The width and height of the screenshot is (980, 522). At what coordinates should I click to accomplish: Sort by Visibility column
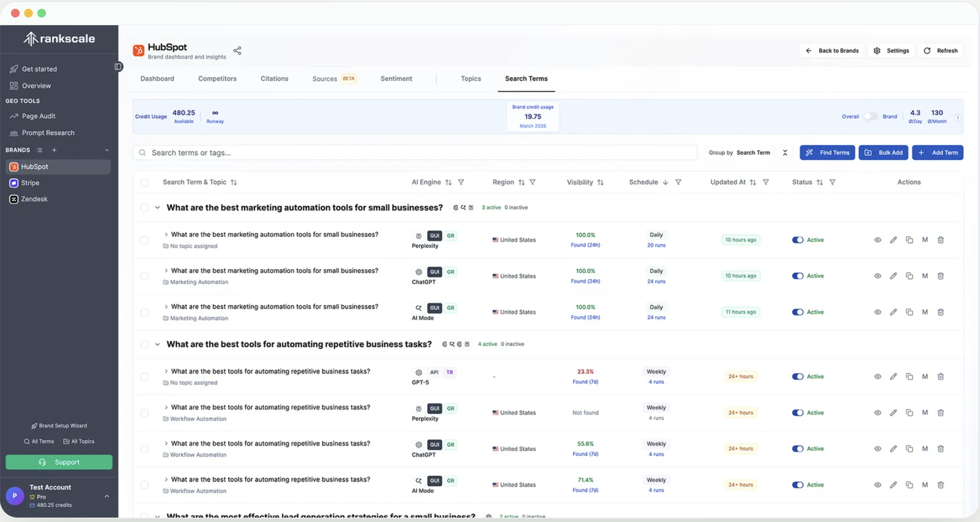(x=601, y=182)
